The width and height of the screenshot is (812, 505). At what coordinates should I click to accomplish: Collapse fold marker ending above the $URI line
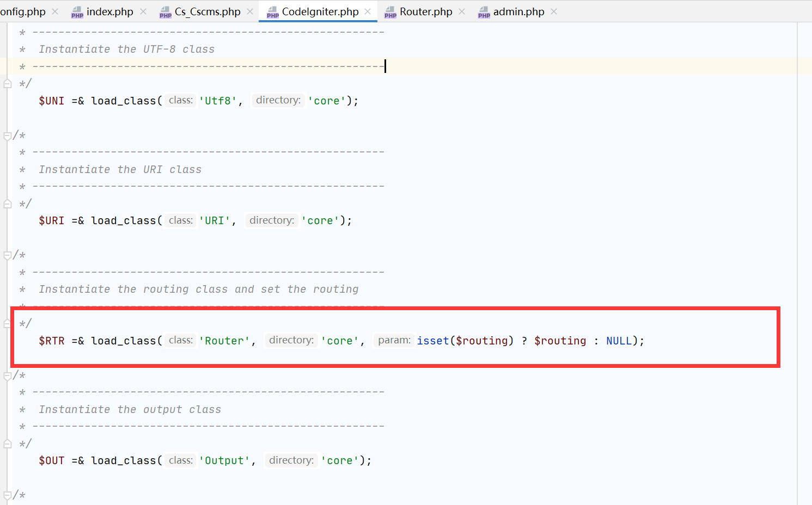pyautogui.click(x=8, y=204)
